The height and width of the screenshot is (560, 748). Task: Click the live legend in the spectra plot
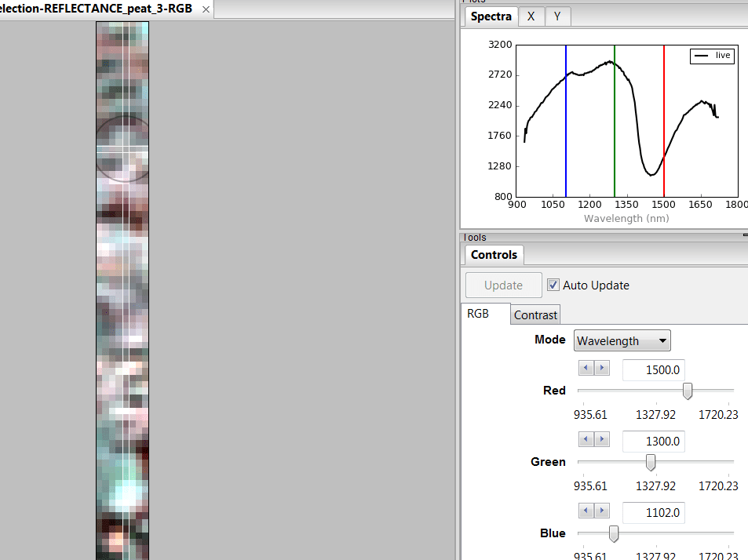pyautogui.click(x=712, y=56)
